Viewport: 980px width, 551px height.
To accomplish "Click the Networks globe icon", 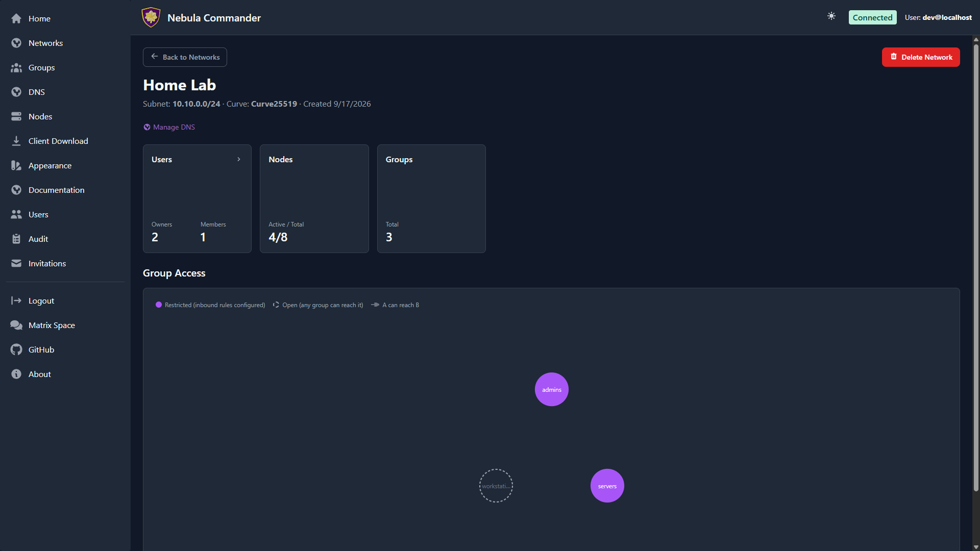I will (x=16, y=43).
